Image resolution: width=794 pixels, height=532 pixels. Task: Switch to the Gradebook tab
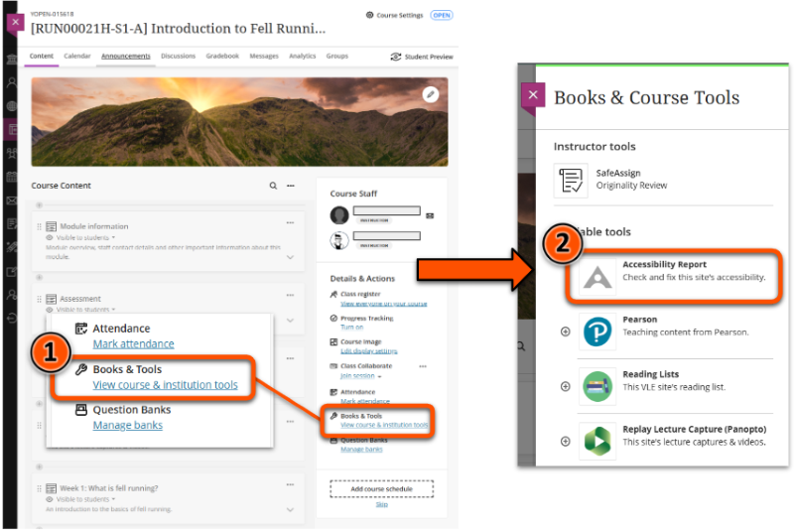(222, 57)
